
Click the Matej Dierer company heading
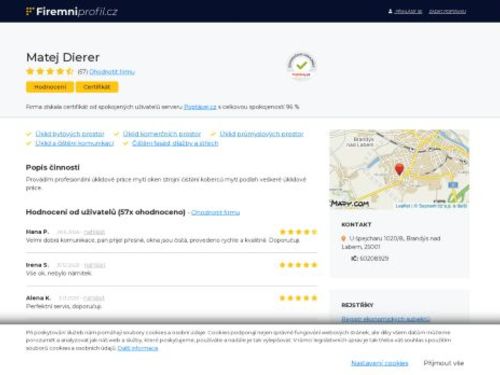click(63, 57)
